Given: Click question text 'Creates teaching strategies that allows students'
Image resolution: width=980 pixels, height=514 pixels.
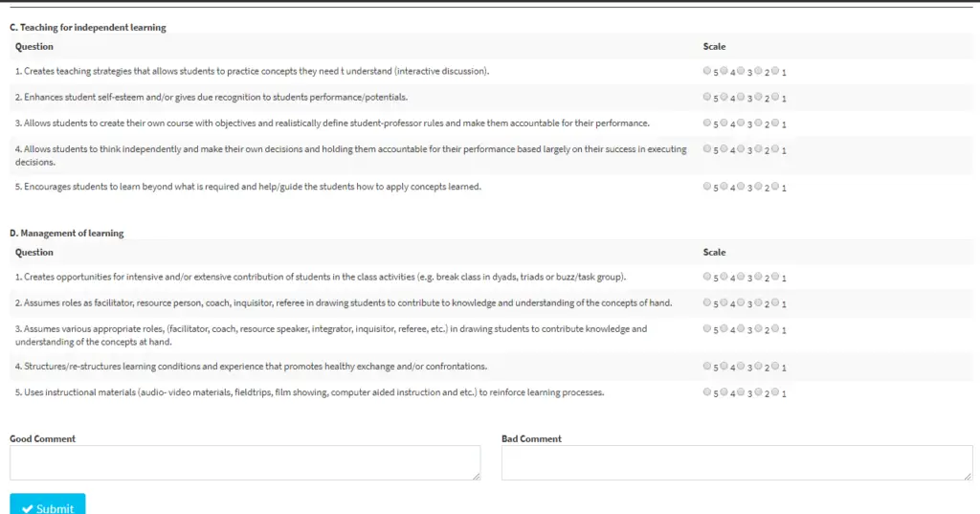Looking at the screenshot, I should pos(252,71).
